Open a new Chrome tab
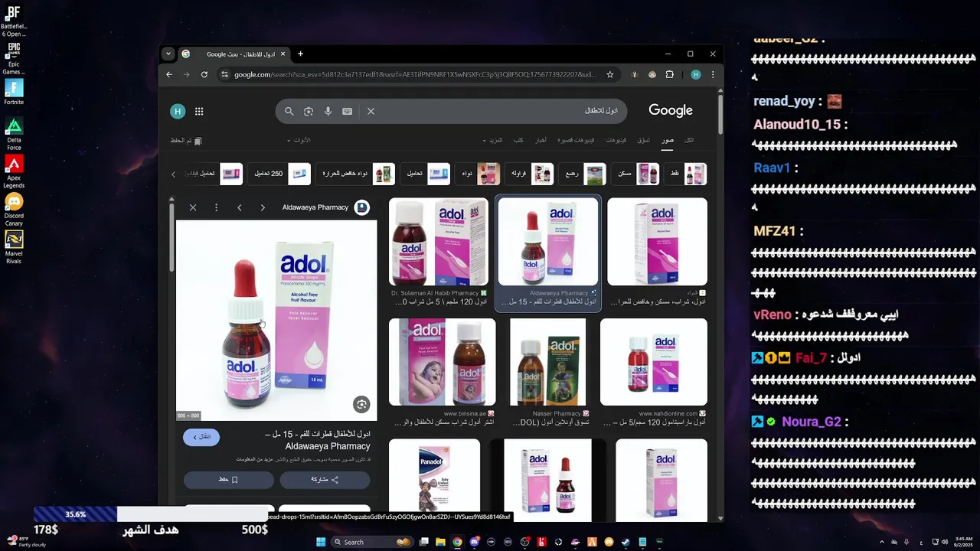Image resolution: width=980 pixels, height=551 pixels. 300,54
